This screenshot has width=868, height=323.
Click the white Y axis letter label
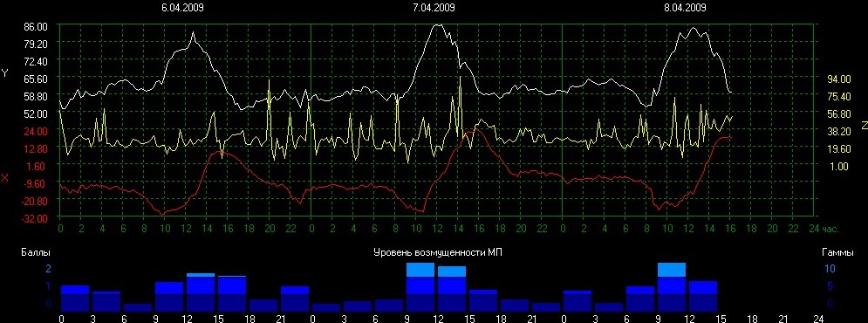(5, 73)
